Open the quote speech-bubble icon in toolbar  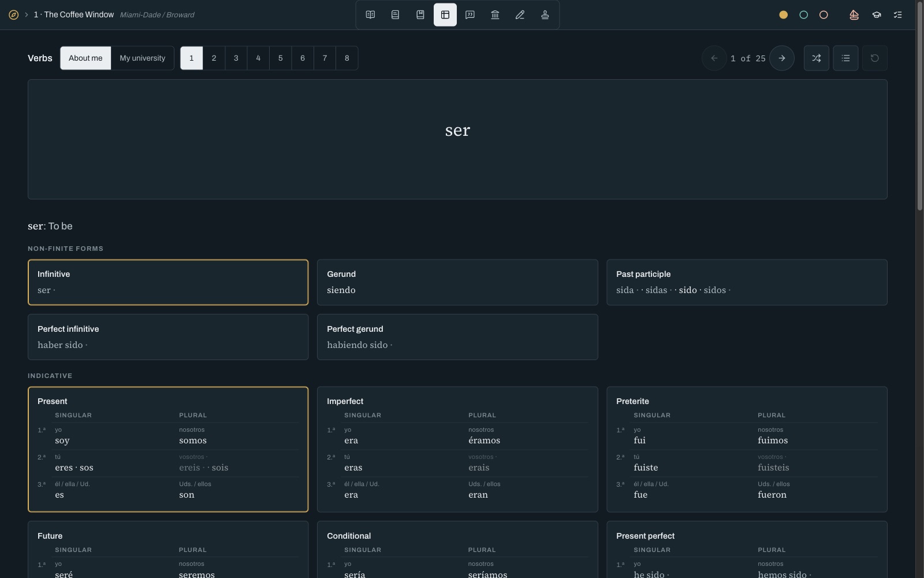pos(470,14)
